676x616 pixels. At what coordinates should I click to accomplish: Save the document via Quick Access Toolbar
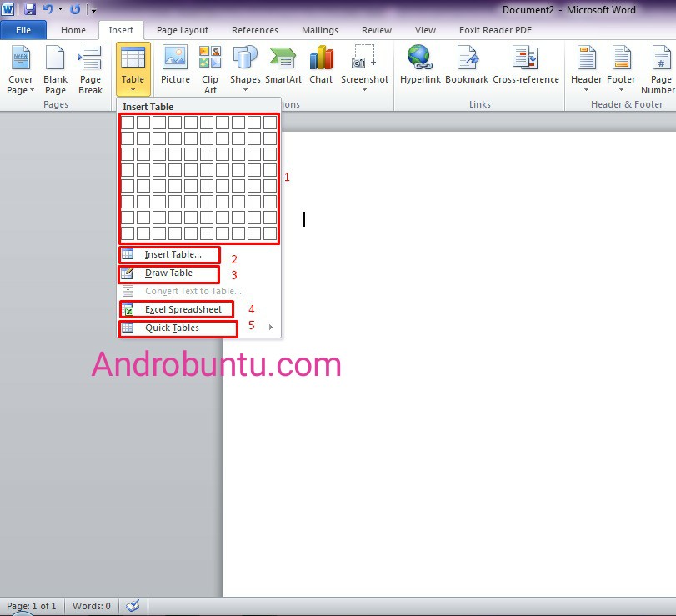(x=30, y=9)
